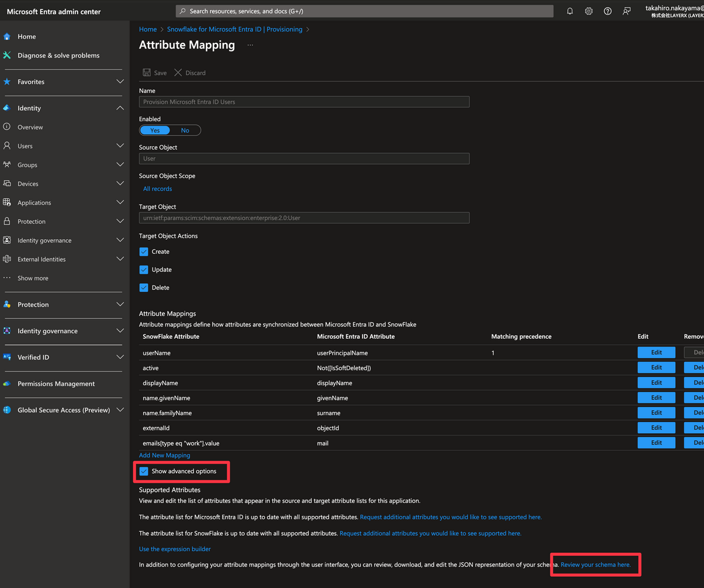Open notifications bell icon

pos(570,11)
